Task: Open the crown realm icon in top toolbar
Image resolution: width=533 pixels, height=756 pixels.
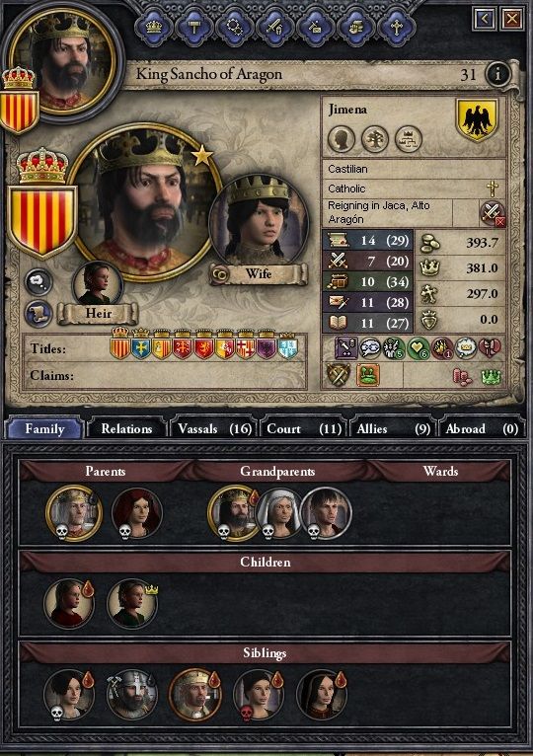Action: [x=153, y=27]
